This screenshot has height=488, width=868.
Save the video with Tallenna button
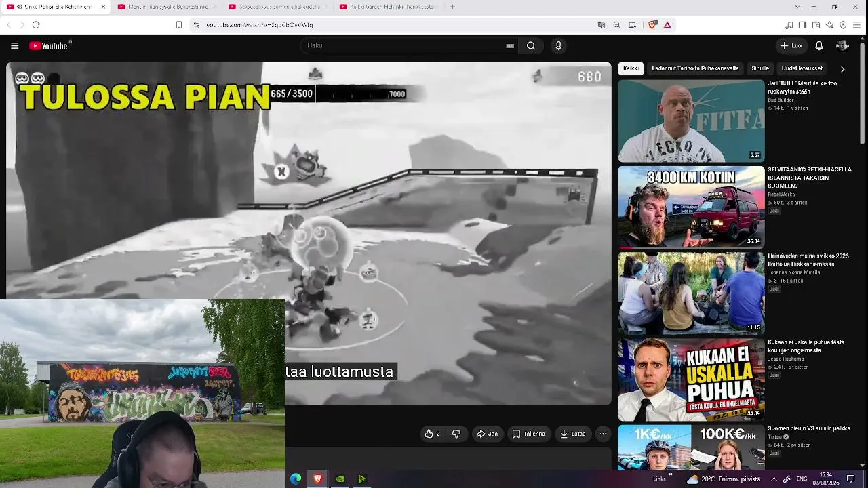(529, 434)
